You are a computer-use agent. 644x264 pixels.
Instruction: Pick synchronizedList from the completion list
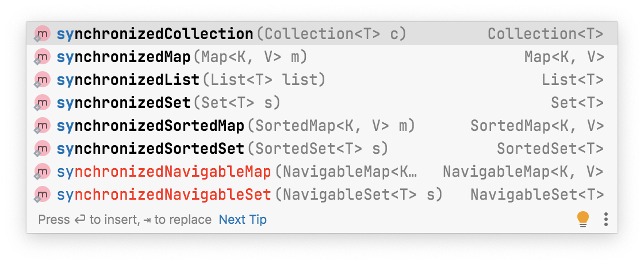tap(322, 80)
